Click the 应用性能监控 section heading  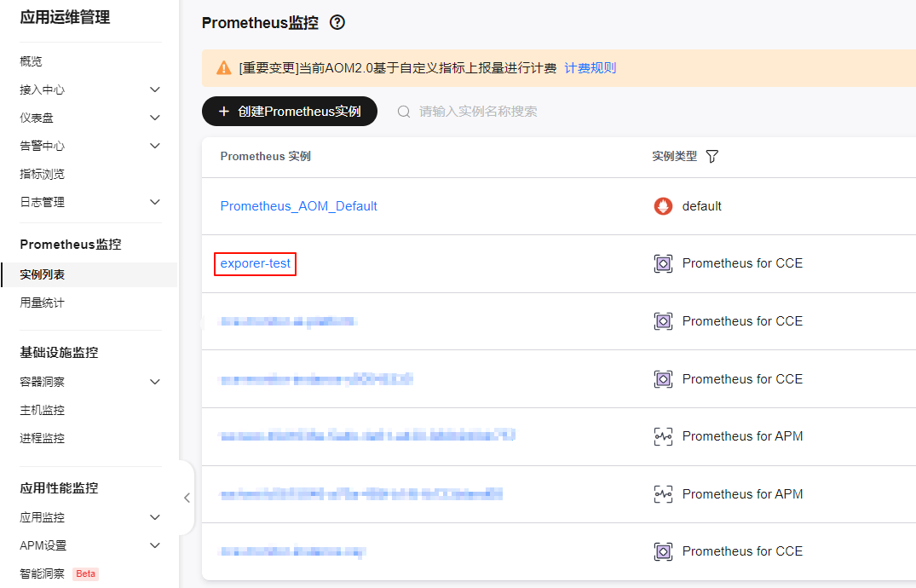pyautogui.click(x=59, y=488)
